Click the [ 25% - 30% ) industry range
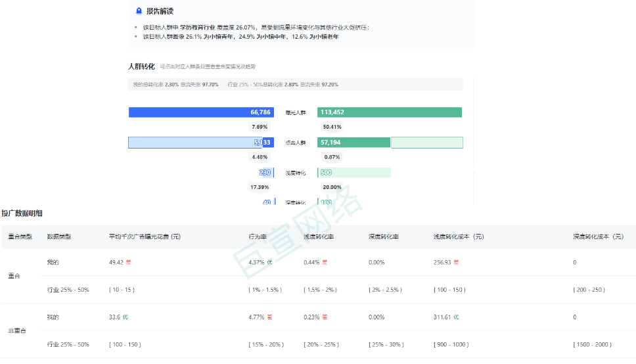636x364 pixels. point(386,344)
